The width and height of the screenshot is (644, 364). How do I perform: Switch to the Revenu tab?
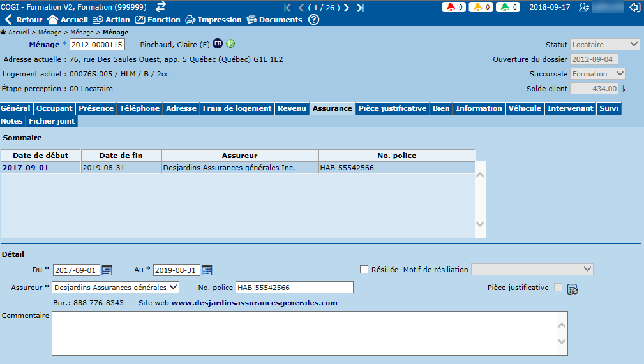click(292, 108)
